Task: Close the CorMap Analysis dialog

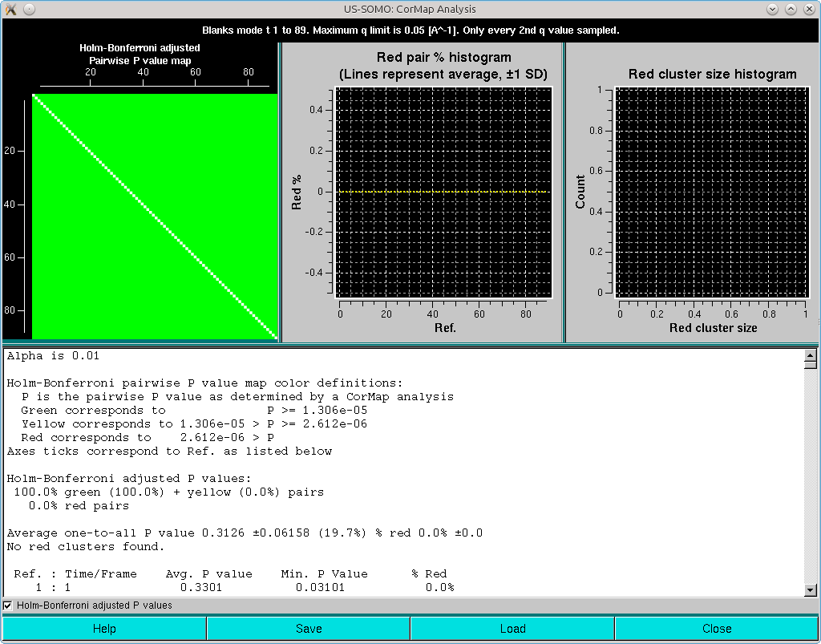Action: pos(718,628)
